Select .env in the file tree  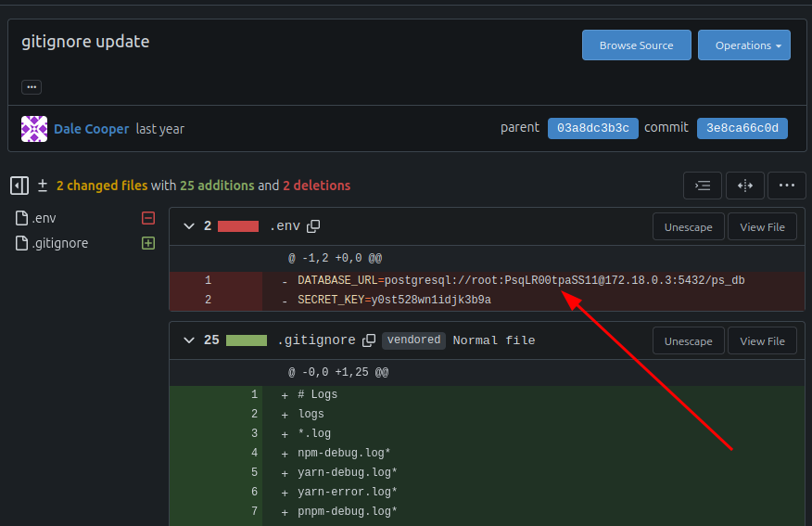[x=44, y=218]
